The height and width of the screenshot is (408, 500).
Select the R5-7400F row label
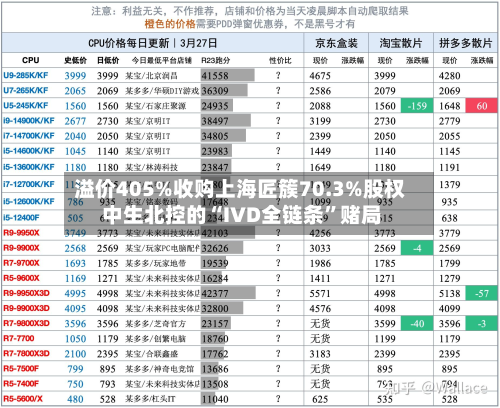(x=21, y=384)
